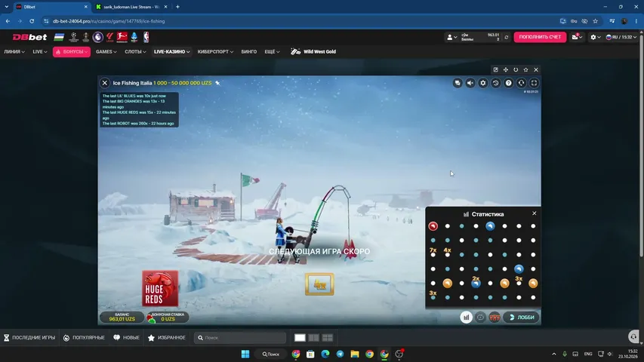This screenshot has height=362, width=644.
Task: Open the ПОСЛЕДНИЕ ИГРЫ tab
Action: pyautogui.click(x=29, y=337)
